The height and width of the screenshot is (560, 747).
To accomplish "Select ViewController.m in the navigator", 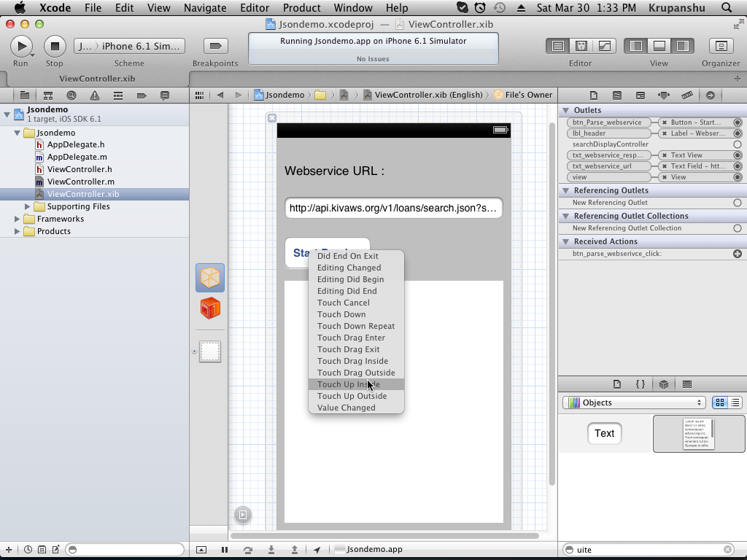I will (80, 182).
